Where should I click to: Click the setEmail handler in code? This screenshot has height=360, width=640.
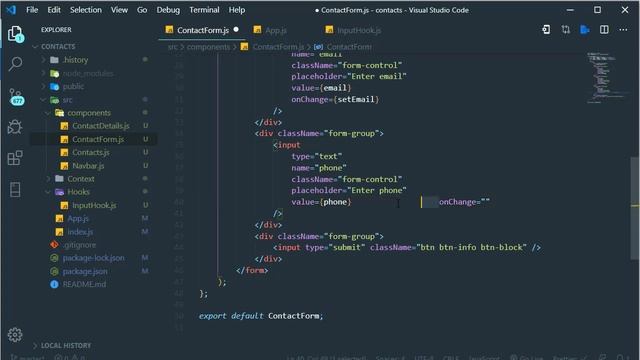tap(356, 100)
